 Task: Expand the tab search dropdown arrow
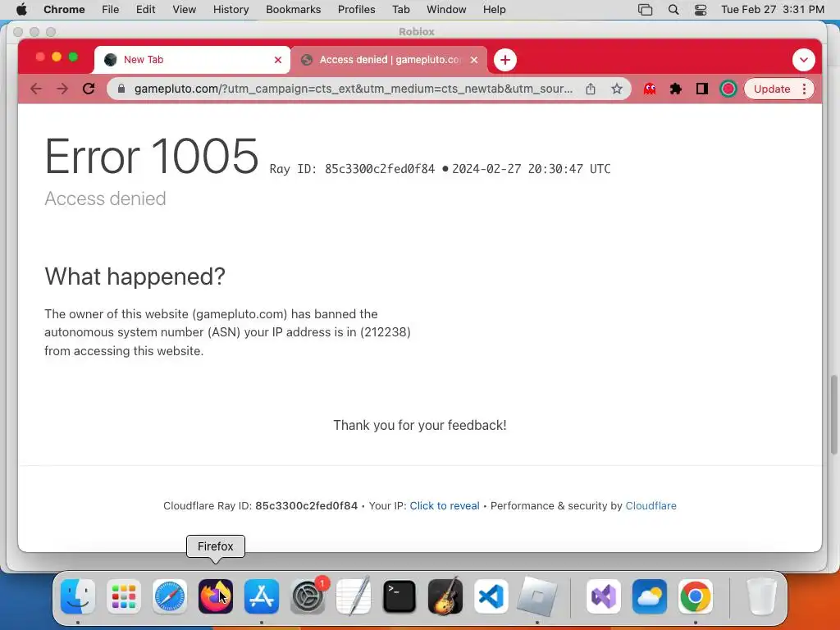[804, 60]
